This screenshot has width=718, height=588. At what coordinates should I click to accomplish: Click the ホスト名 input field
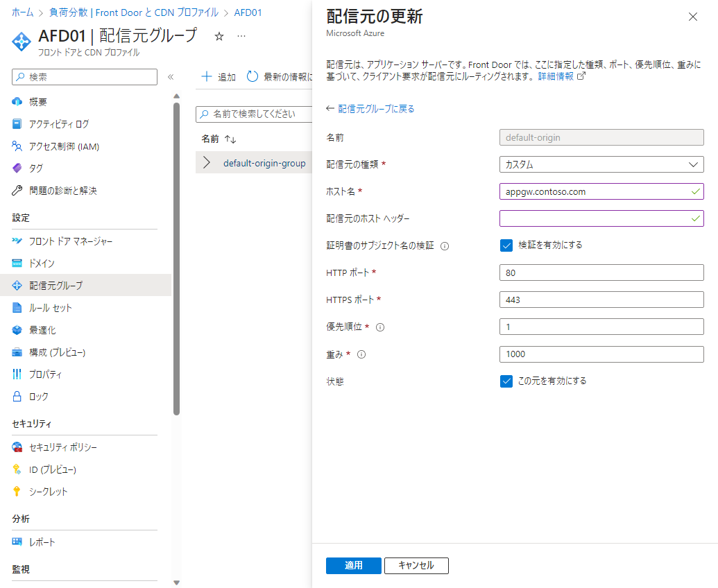[x=601, y=191]
